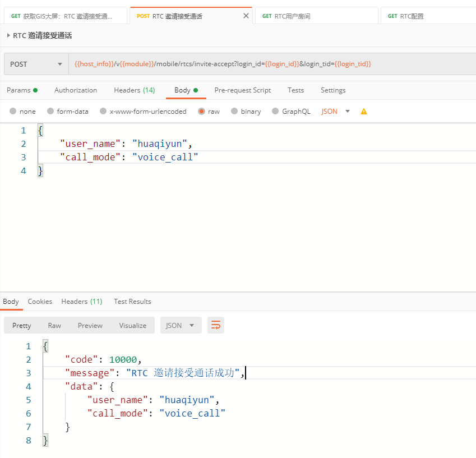
Task: Click the wrap lines icon in response
Action: (216, 325)
